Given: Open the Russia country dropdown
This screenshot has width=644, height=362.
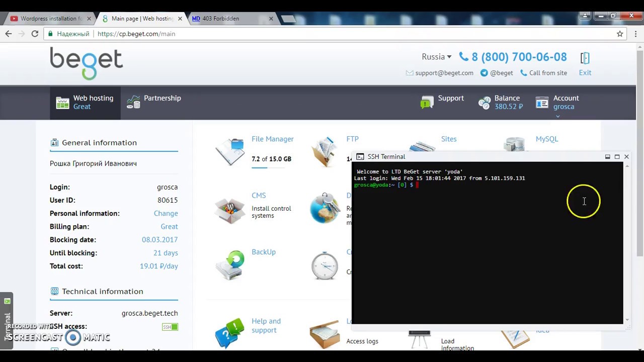Looking at the screenshot, I should [x=436, y=57].
